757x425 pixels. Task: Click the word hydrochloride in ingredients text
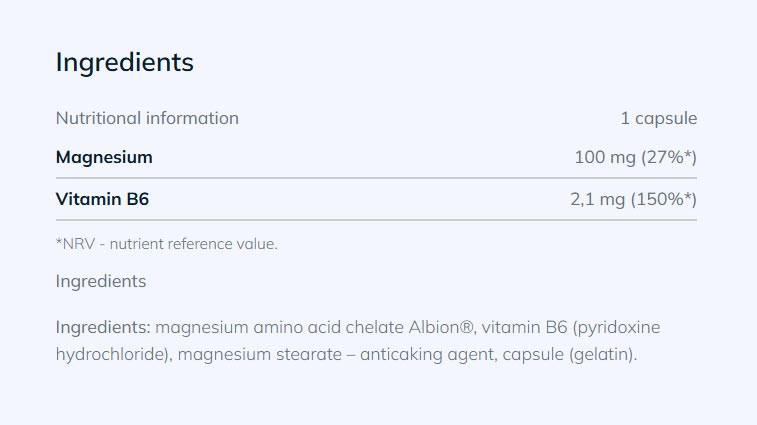point(114,354)
